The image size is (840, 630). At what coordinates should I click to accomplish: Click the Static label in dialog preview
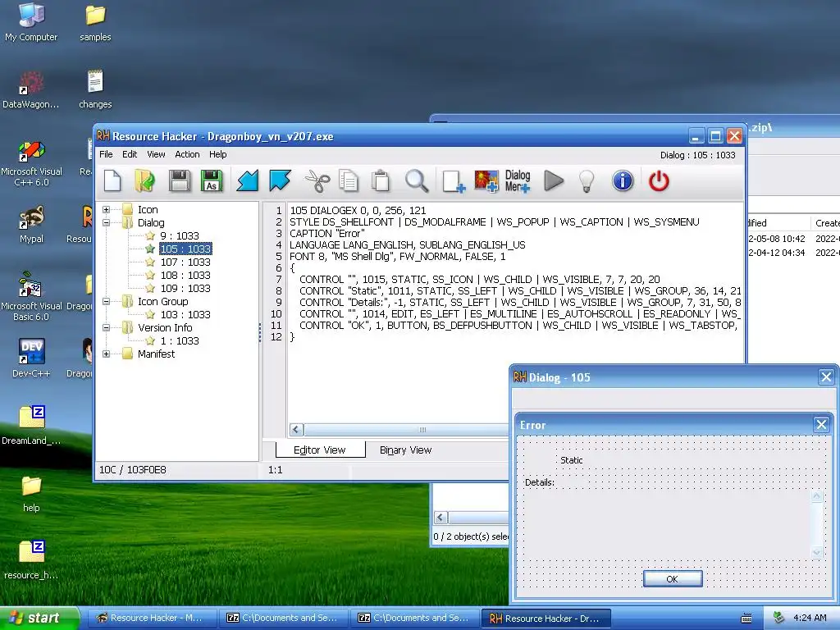(571, 460)
